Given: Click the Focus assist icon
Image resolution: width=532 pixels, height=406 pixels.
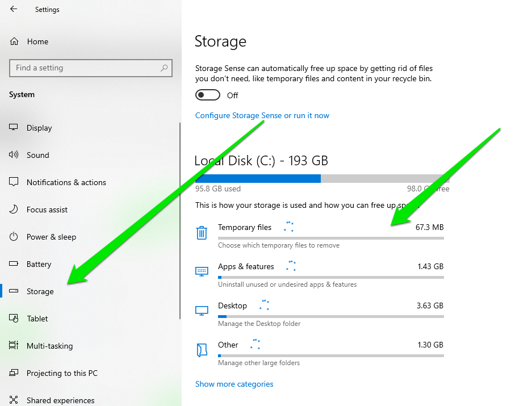Looking at the screenshot, I should pyautogui.click(x=12, y=210).
